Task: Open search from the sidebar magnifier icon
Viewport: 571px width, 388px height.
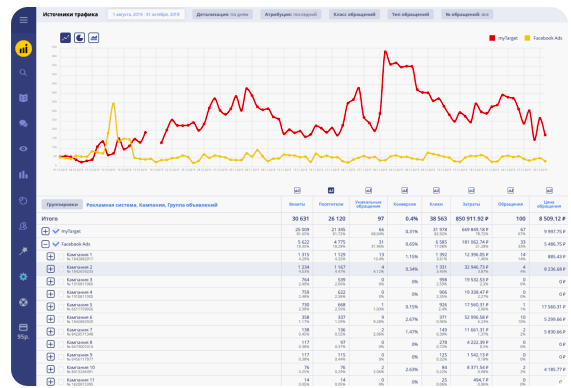Action: coord(23,73)
